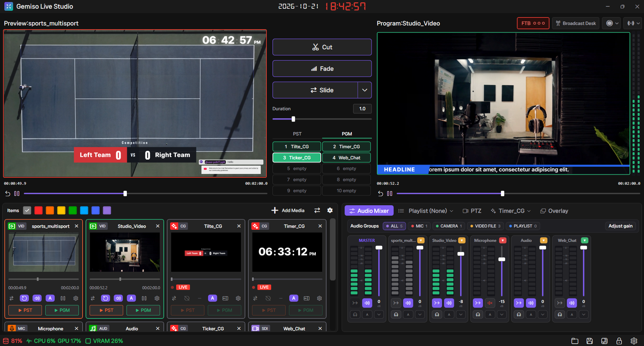Click the swap items arrows icon next to Add Media
This screenshot has height=346, width=644.
tap(317, 210)
